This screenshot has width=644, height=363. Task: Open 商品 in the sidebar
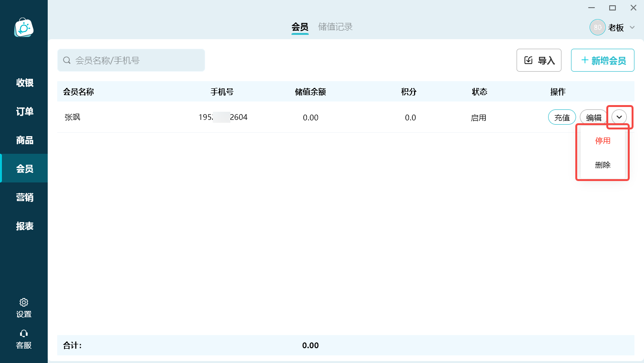(x=24, y=140)
